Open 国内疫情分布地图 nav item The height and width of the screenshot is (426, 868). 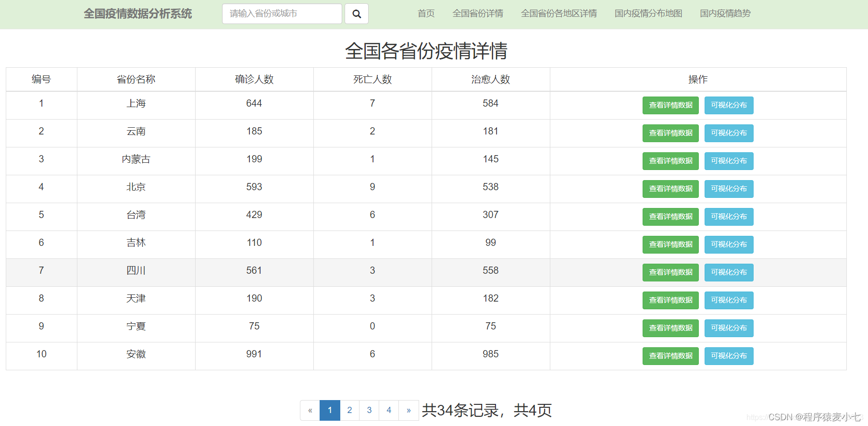click(648, 14)
